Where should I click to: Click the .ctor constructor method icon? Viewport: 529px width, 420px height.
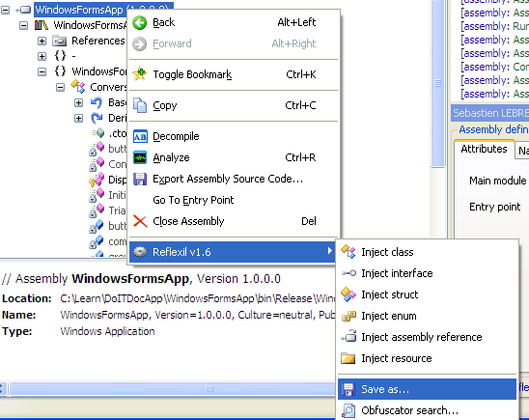point(97,133)
